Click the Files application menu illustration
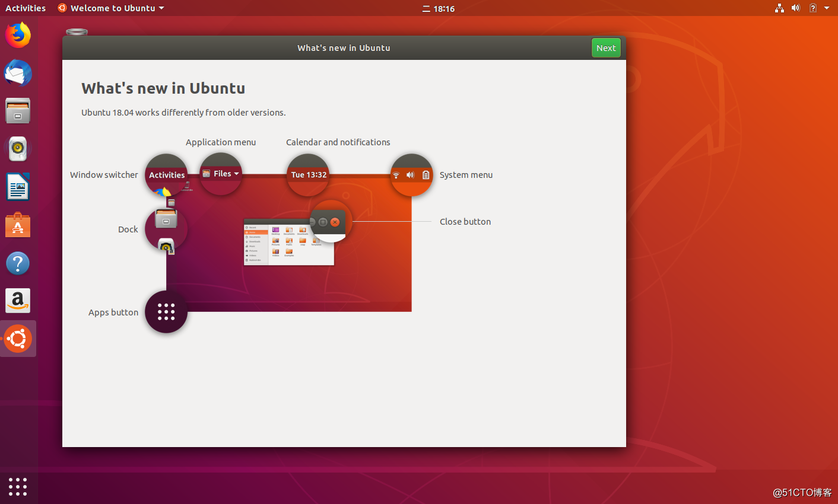The width and height of the screenshot is (838, 504). [221, 174]
